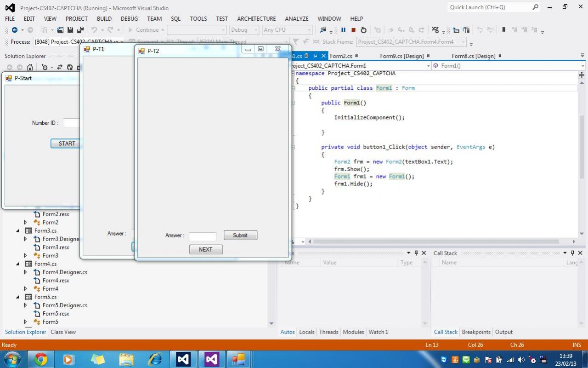This screenshot has width=588, height=368.
Task: Open the DEBUG menu
Action: click(129, 19)
